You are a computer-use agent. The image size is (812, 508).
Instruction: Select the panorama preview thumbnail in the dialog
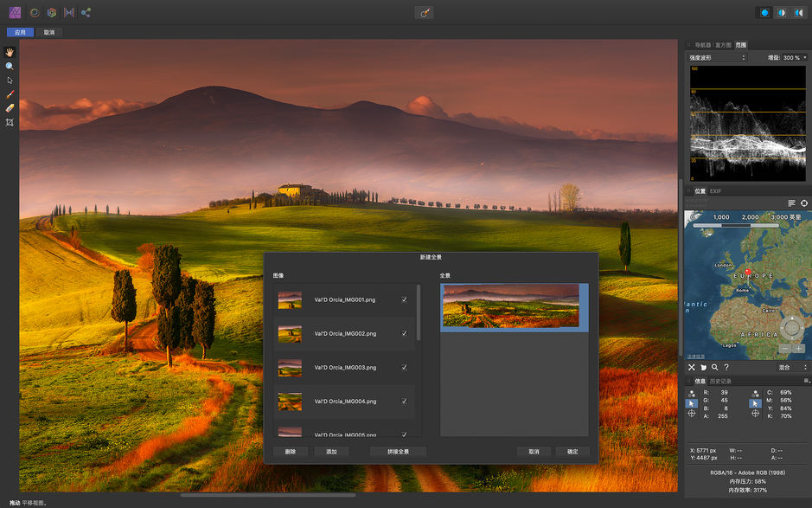(513, 305)
